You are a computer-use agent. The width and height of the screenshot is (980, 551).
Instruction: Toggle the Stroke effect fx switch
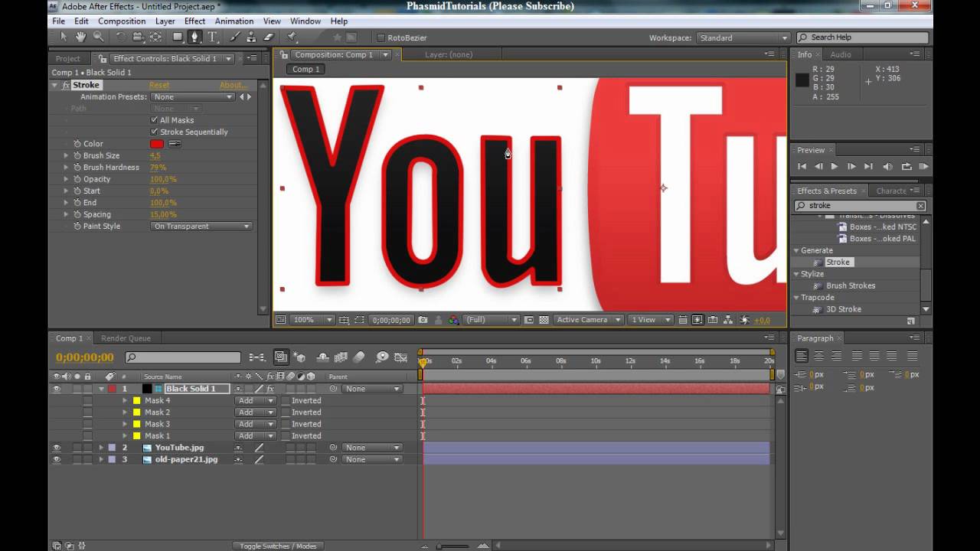tap(66, 85)
